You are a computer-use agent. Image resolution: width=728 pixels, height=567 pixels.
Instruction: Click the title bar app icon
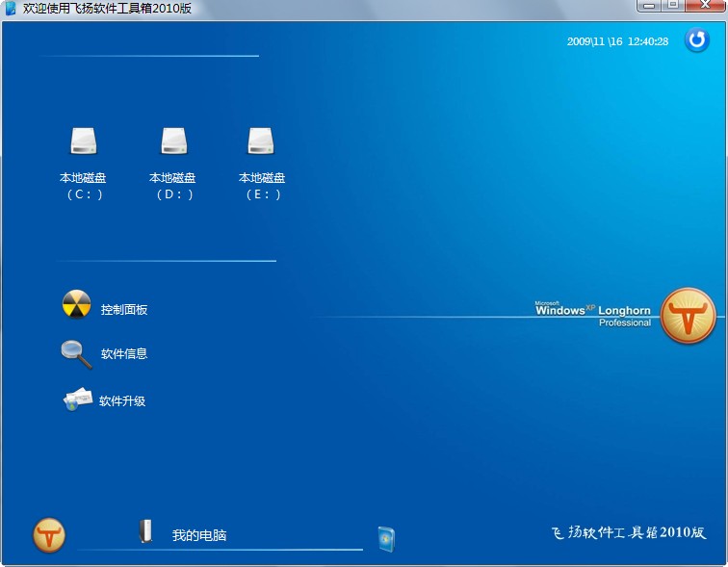click(11, 8)
